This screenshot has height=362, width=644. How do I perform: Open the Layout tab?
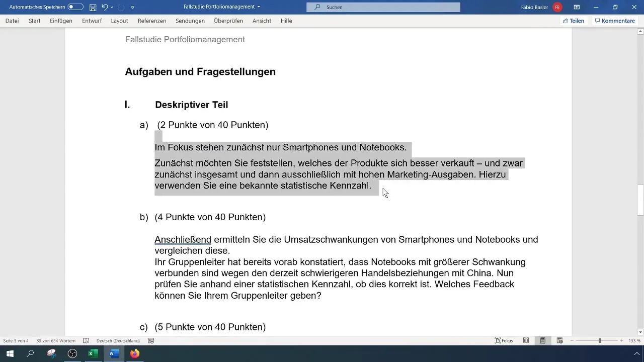pyautogui.click(x=120, y=21)
